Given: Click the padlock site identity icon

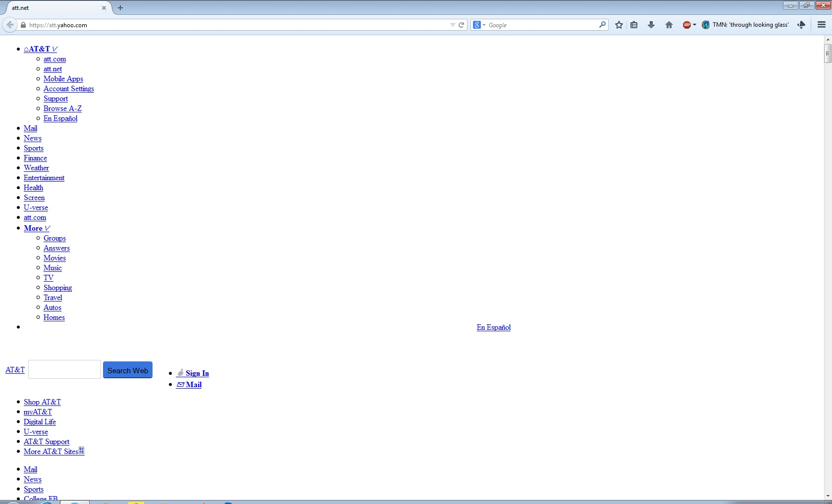Looking at the screenshot, I should [x=23, y=25].
